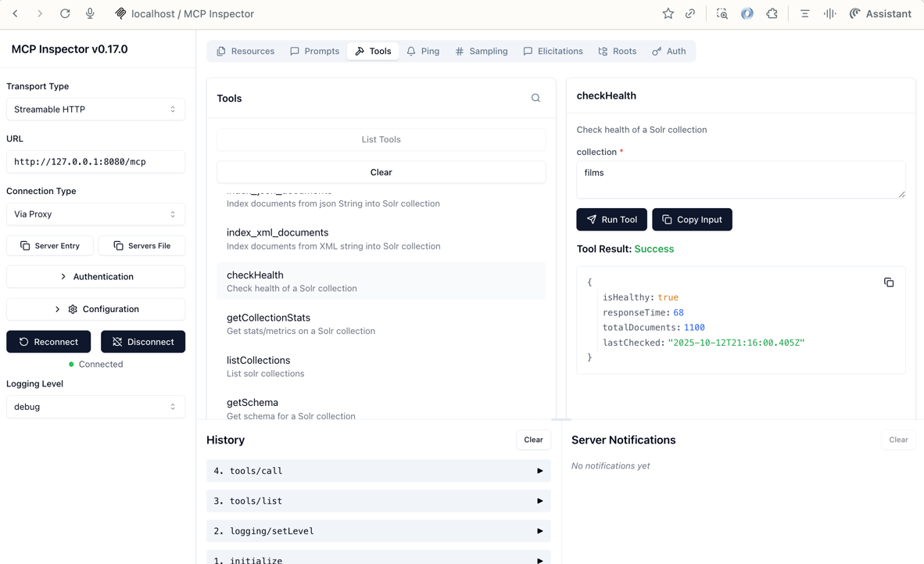Image resolution: width=924 pixels, height=564 pixels.
Task: Click inside the collection input field
Action: point(740,179)
